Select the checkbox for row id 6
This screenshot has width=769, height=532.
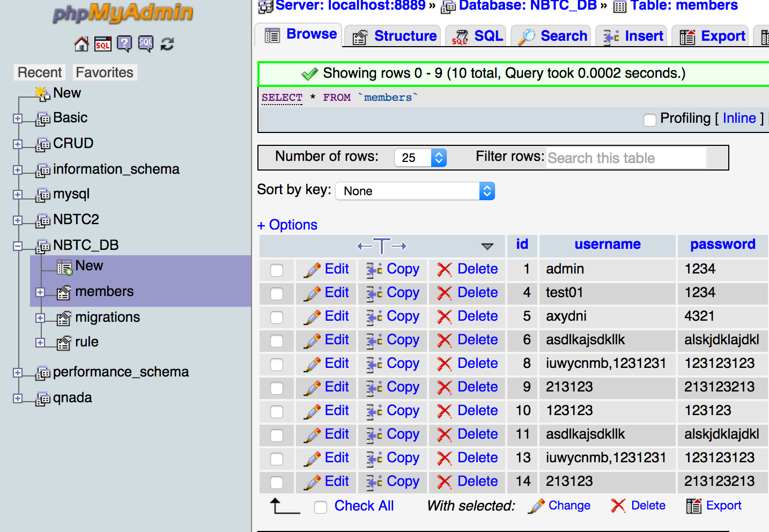tap(277, 341)
